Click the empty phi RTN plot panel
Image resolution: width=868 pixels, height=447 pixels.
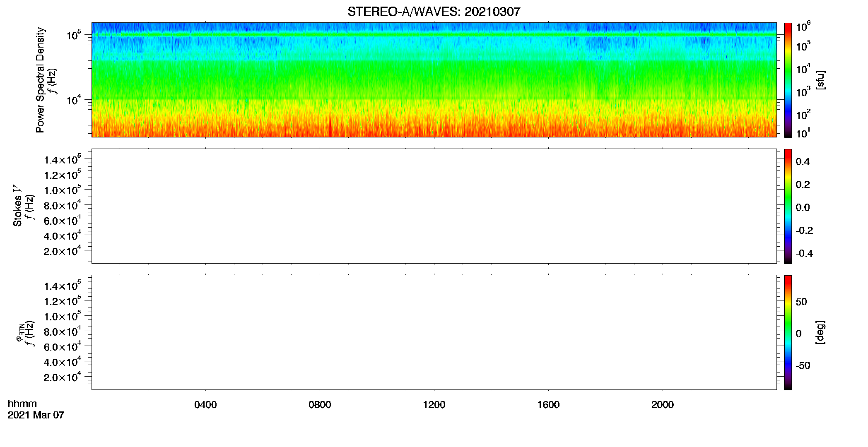(x=434, y=332)
